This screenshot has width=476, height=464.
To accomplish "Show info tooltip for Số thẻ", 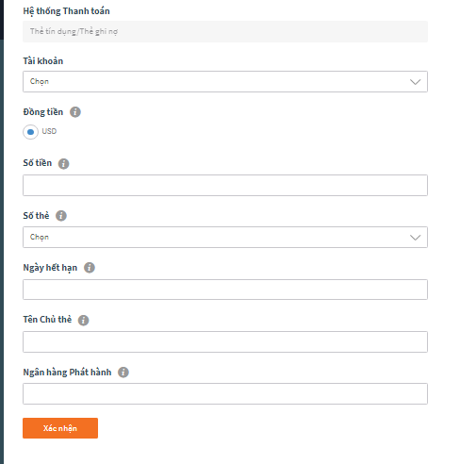I will (61, 216).
